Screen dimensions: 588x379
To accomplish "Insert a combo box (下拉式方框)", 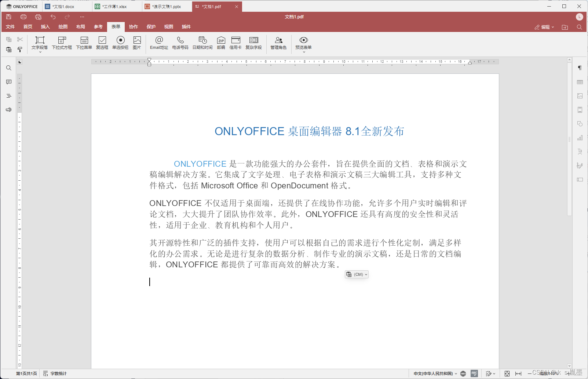I will coord(62,43).
